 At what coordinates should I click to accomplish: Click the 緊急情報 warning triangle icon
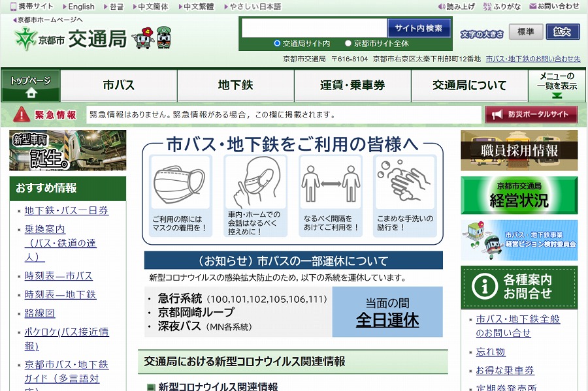click(22, 115)
